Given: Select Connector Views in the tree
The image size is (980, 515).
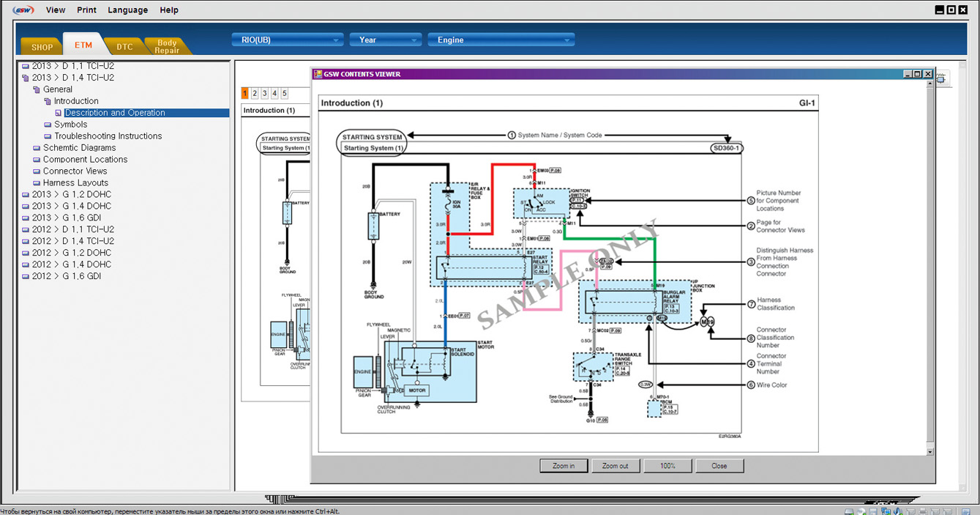Looking at the screenshot, I should [x=75, y=171].
